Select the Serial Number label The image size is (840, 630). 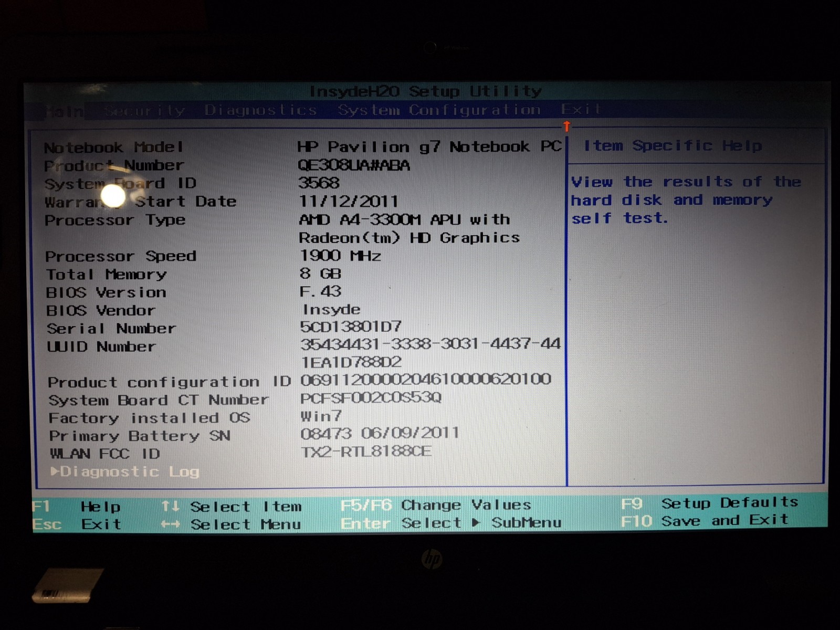[x=111, y=329]
